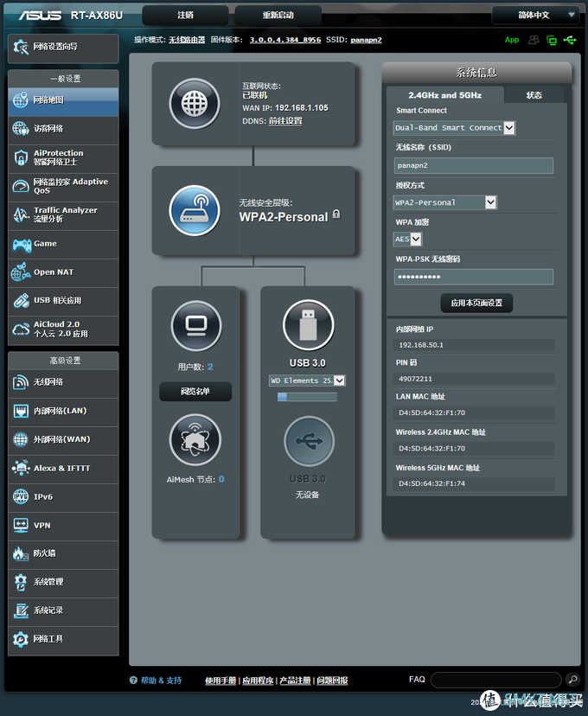
Task: Click the AiMesh node count 0
Action: click(x=221, y=479)
